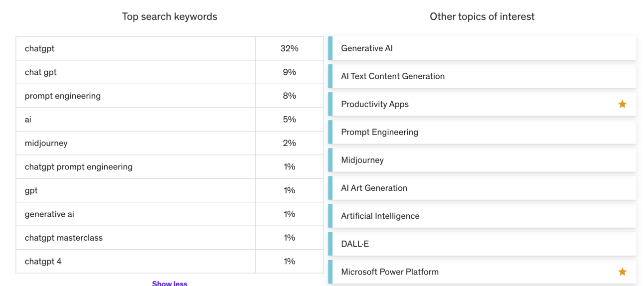Open the Productivity Apps topic card

tap(375, 104)
